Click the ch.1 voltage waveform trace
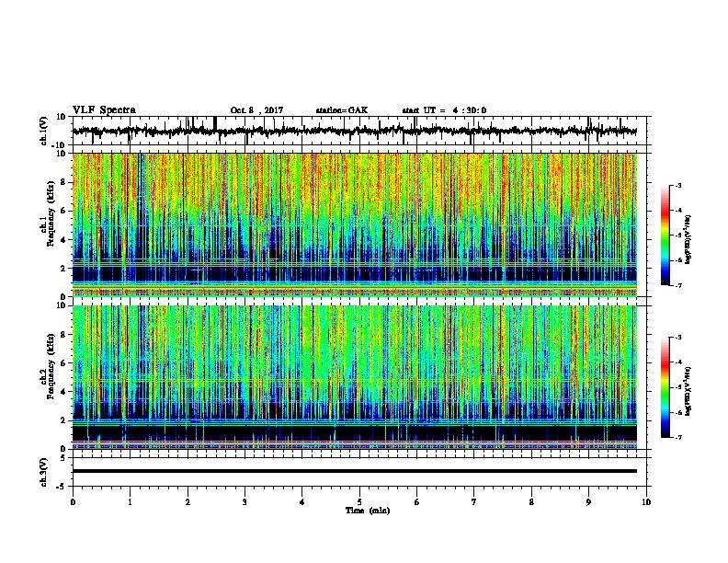The height and width of the screenshot is (563, 728). [x=354, y=131]
